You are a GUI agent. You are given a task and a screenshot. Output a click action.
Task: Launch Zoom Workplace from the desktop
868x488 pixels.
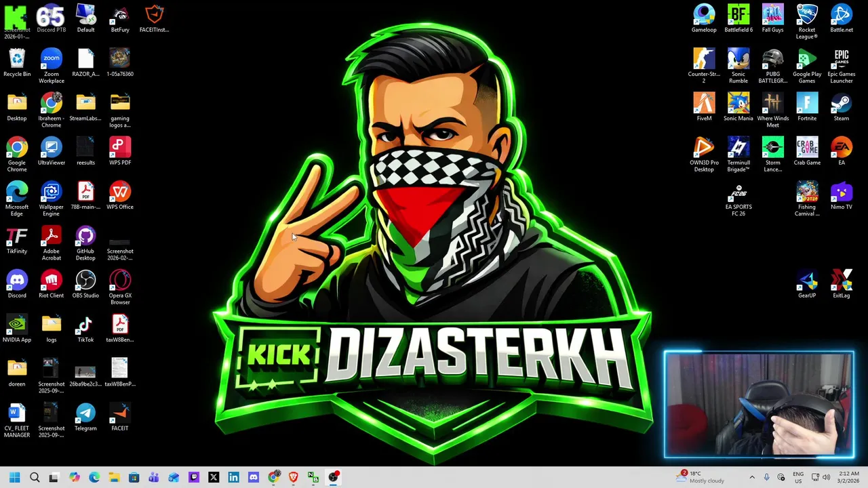(51, 66)
